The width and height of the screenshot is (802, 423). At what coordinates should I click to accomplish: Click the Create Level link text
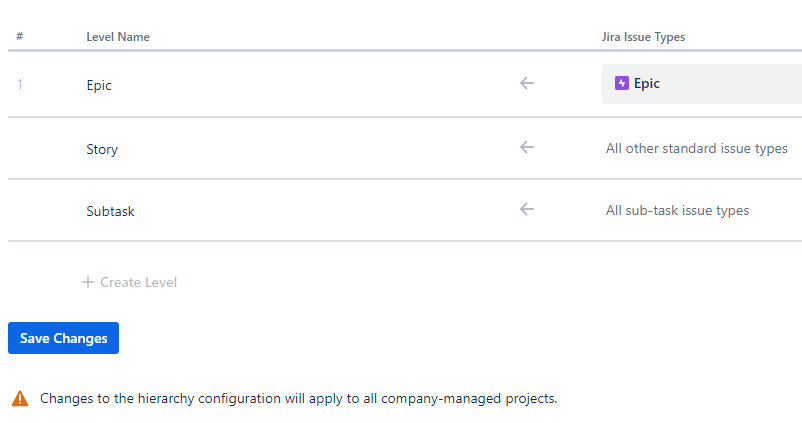[x=138, y=282]
